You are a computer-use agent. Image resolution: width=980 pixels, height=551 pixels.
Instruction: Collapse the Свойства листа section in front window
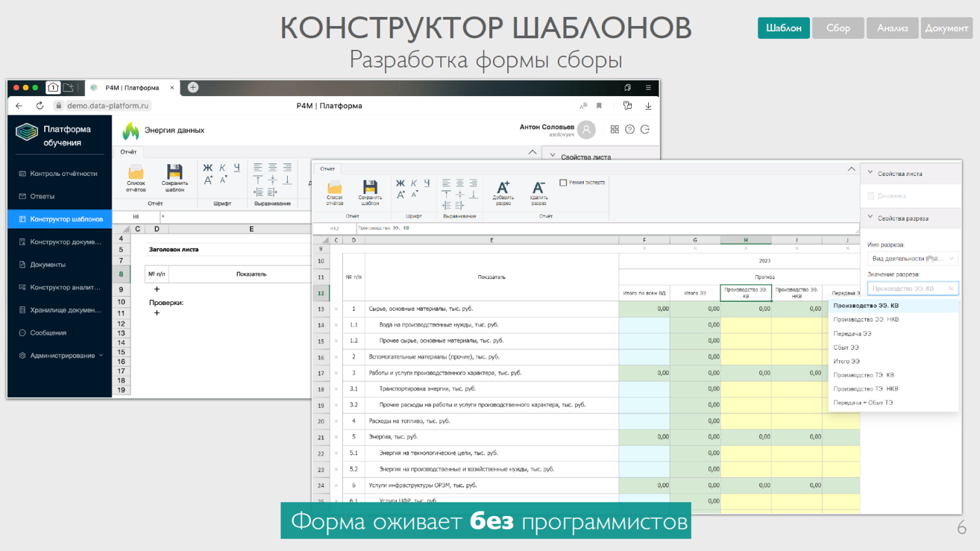tap(870, 173)
